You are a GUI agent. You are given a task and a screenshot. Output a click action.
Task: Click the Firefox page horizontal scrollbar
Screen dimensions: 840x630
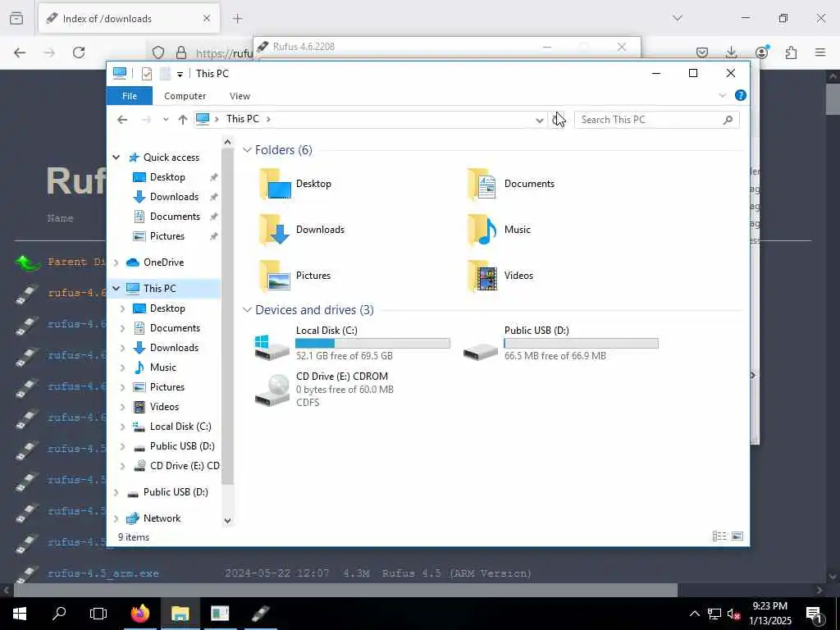point(345,590)
